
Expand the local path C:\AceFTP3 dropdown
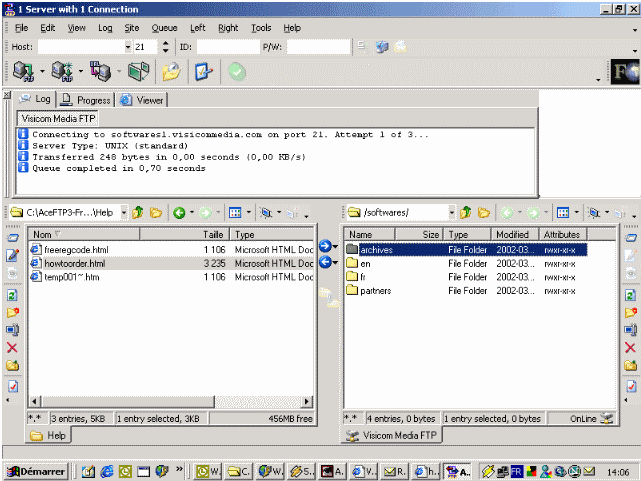pyautogui.click(x=124, y=212)
